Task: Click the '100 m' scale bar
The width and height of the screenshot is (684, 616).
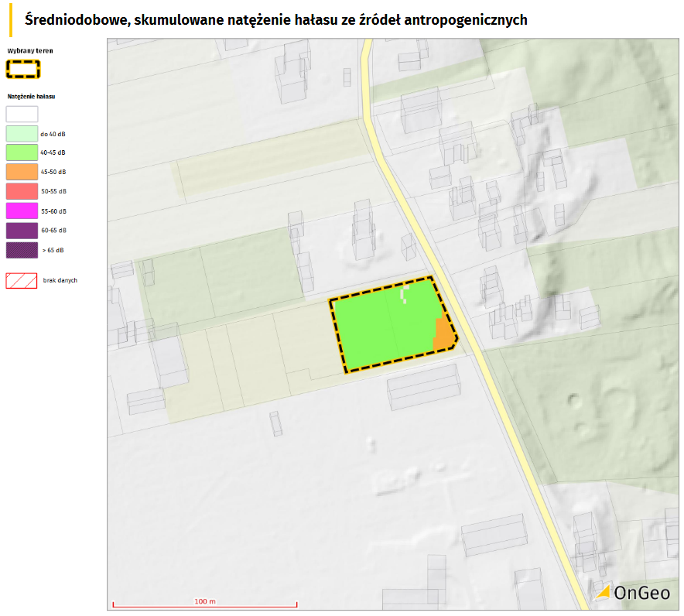Action: click(x=205, y=602)
